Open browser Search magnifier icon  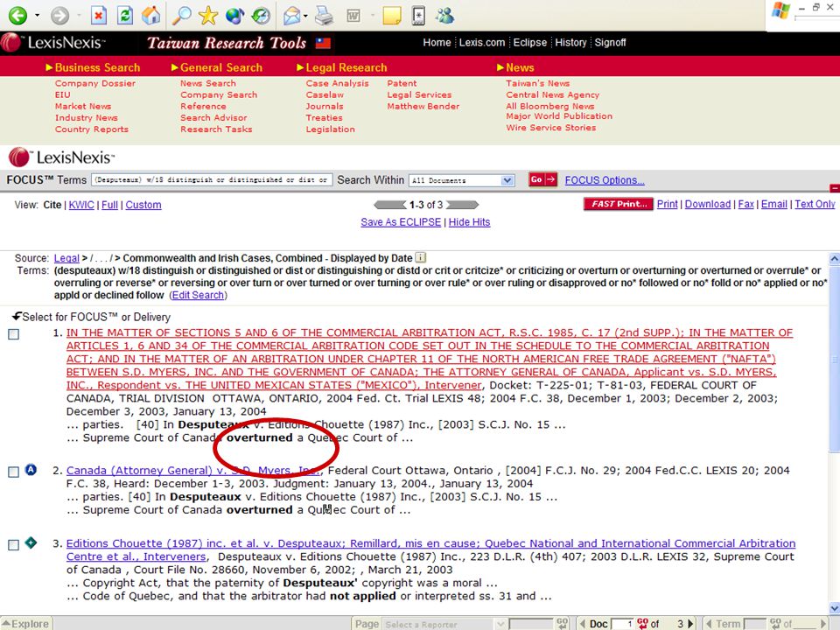[182, 16]
